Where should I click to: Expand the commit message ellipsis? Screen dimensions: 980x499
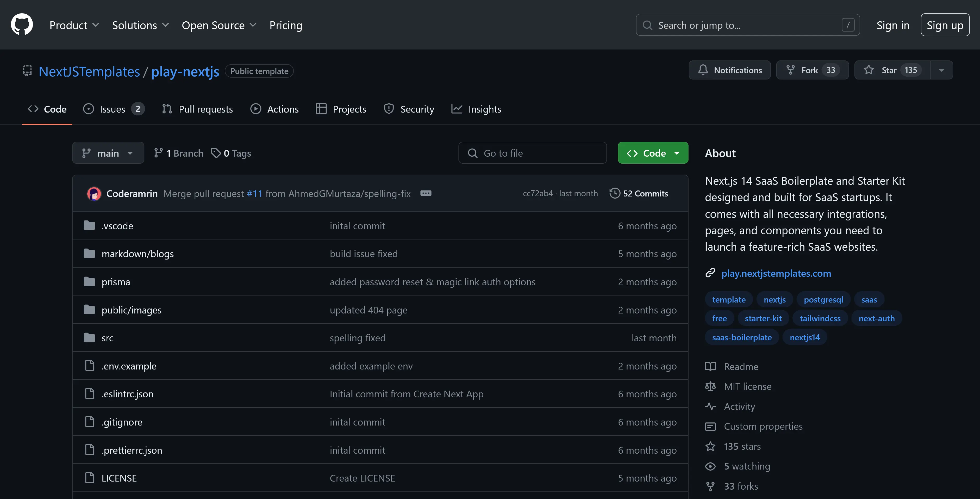pyautogui.click(x=426, y=193)
